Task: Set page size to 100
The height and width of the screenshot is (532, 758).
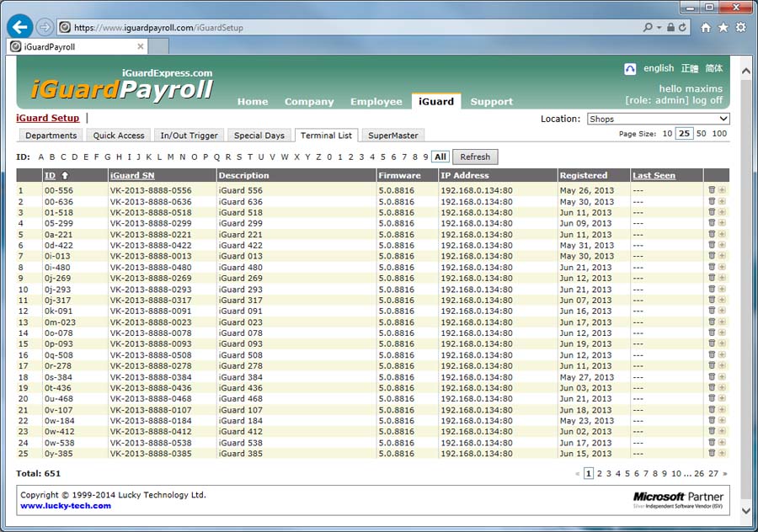Action: pos(719,133)
